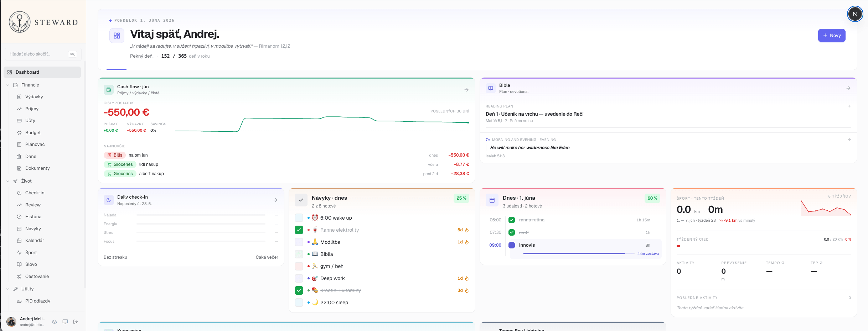868x331 pixels.
Task: Click the Cash flow wallet icon
Action: point(109,90)
